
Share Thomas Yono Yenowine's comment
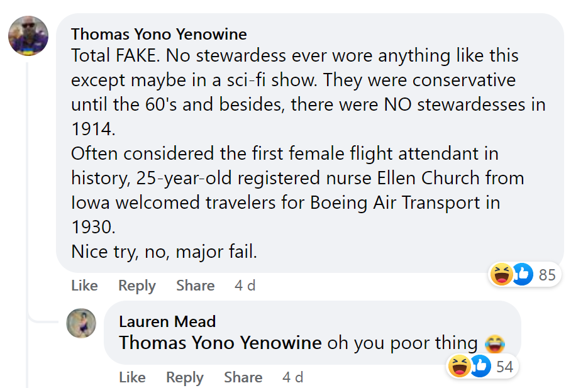195,285
